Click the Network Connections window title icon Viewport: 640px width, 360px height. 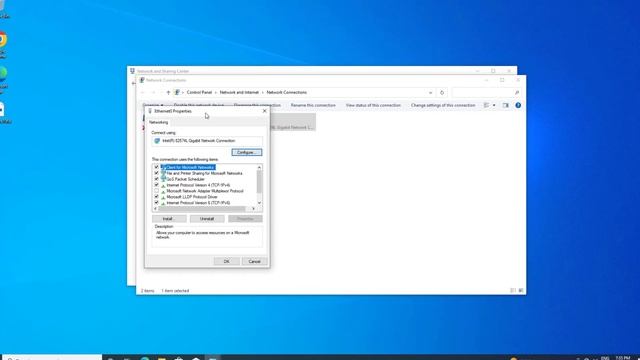[142, 80]
